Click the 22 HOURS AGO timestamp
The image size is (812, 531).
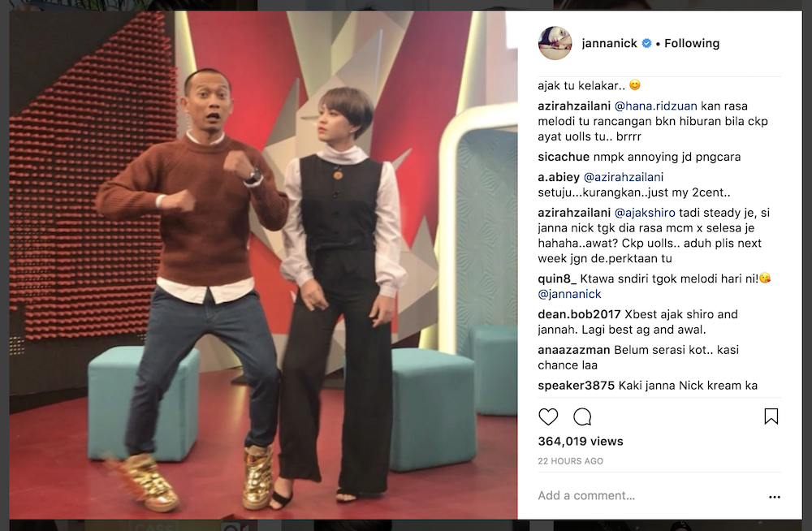[x=570, y=461]
